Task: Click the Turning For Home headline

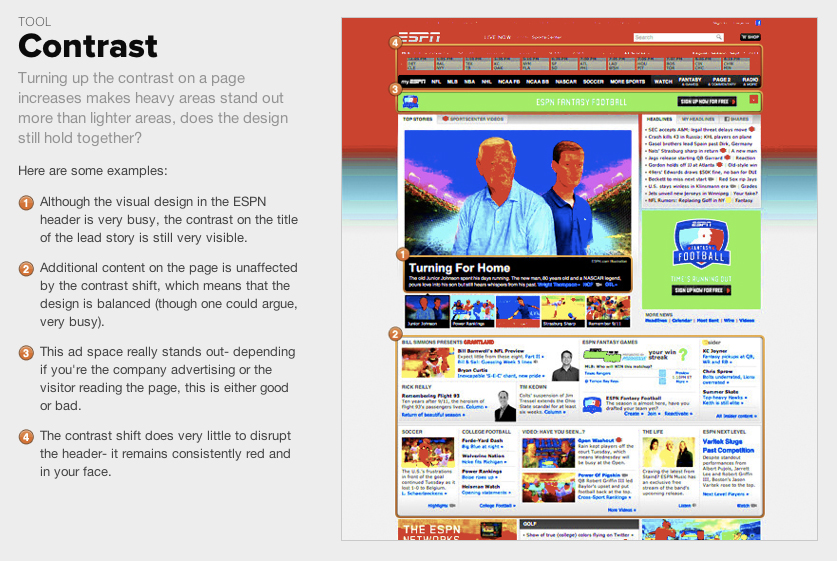Action: click(x=460, y=268)
